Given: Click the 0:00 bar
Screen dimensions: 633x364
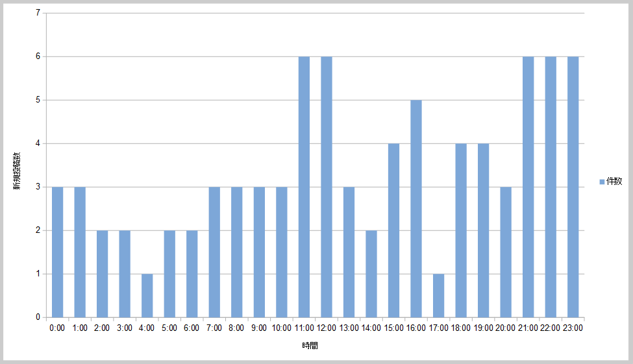Looking at the screenshot, I should [x=58, y=252].
